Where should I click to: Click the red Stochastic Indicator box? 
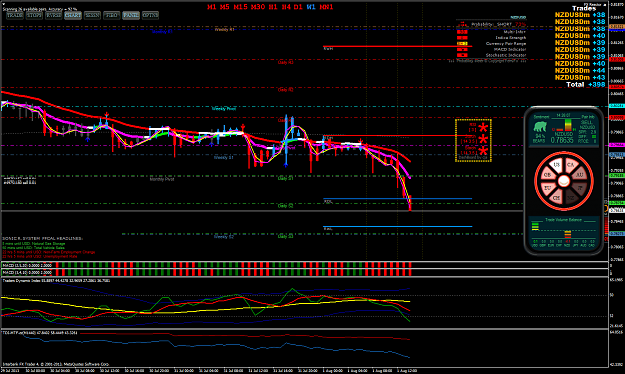(x=462, y=55)
